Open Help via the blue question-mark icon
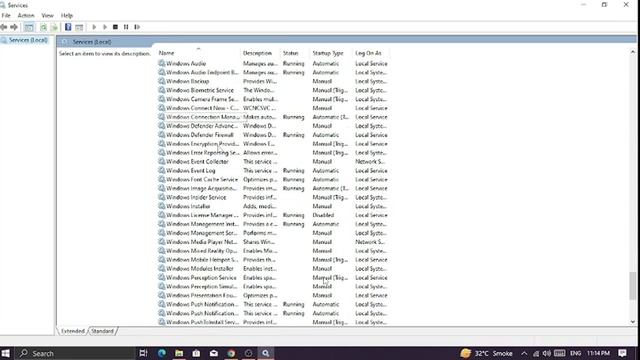The height and width of the screenshot is (360, 640). click(x=68, y=27)
